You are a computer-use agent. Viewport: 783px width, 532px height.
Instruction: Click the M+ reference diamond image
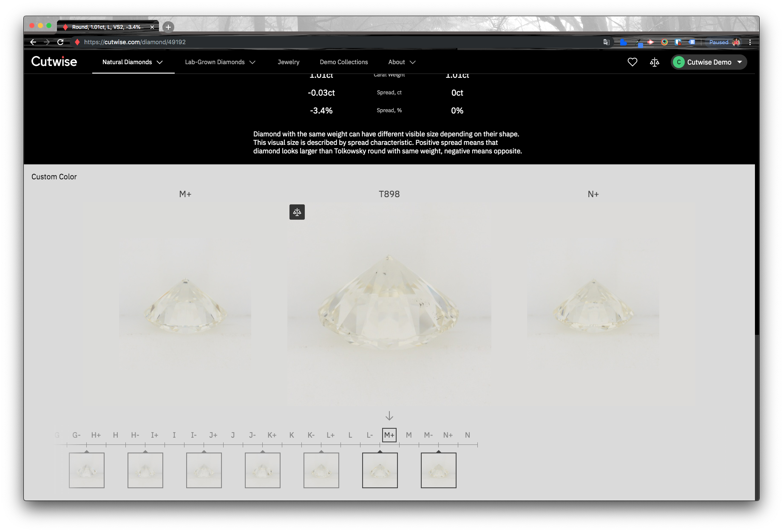click(x=185, y=306)
